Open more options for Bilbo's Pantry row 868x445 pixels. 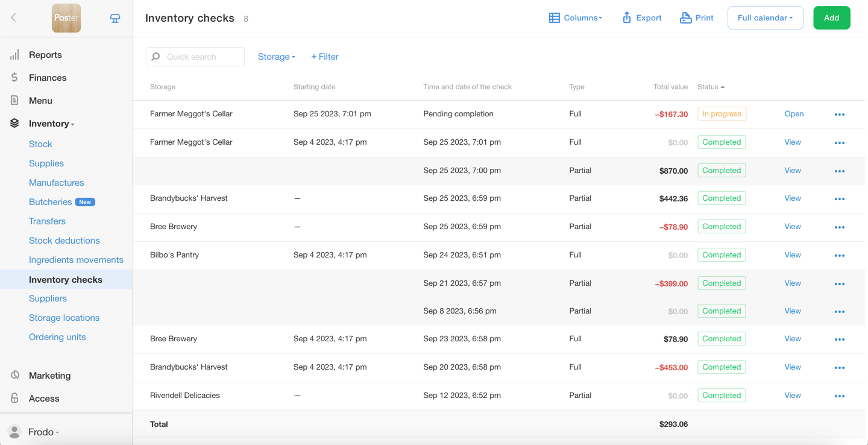coord(840,256)
